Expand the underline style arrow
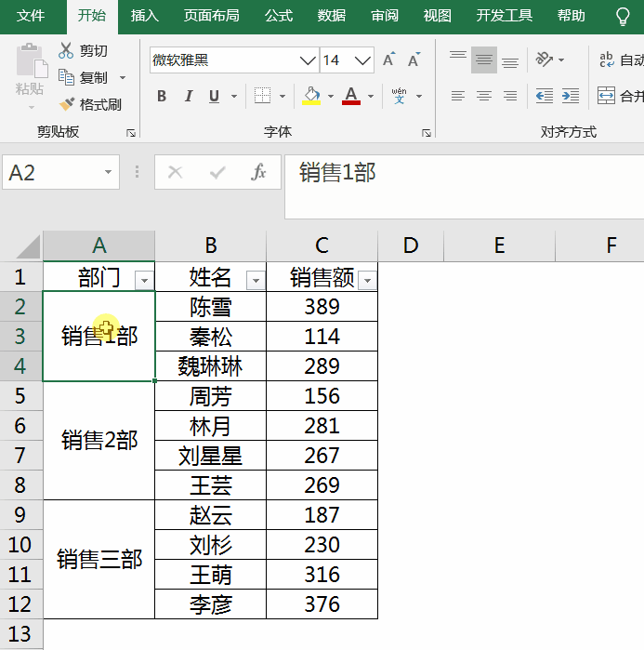Image resolution: width=644 pixels, height=650 pixels. click(234, 96)
